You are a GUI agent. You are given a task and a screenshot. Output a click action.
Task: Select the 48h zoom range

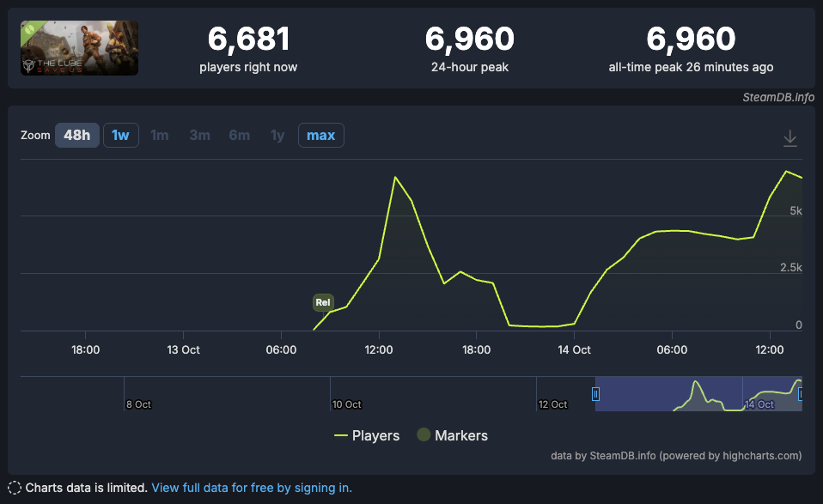[x=77, y=136]
